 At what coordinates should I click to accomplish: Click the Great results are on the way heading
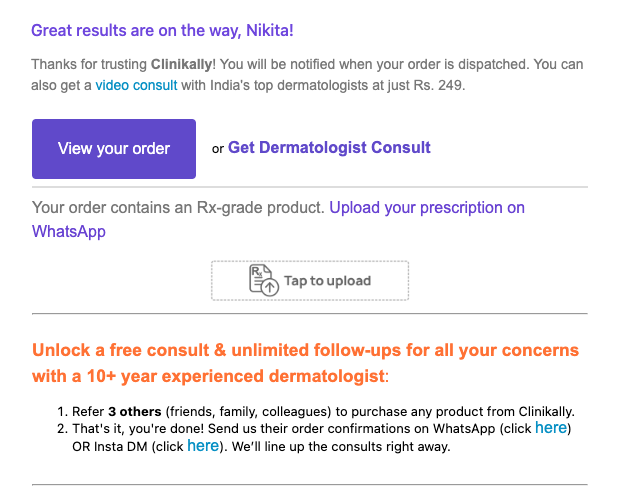(162, 31)
